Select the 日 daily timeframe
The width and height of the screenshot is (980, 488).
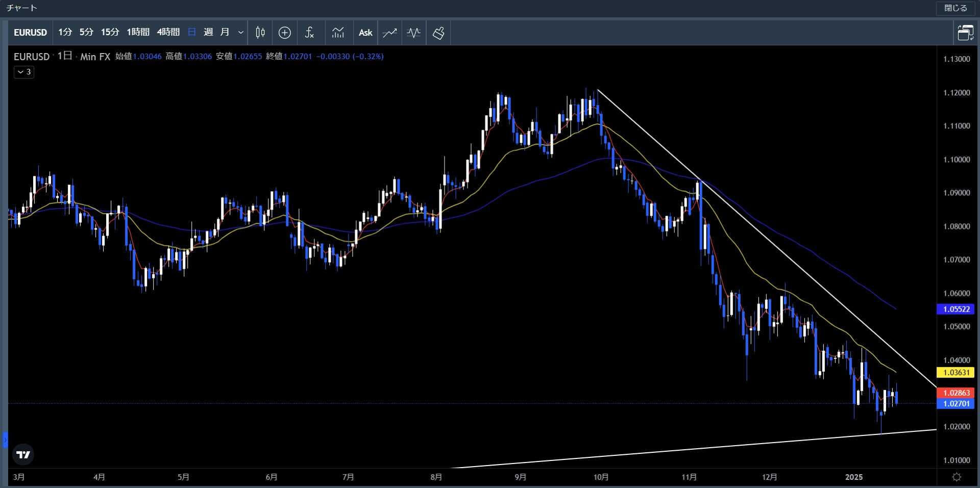click(x=192, y=33)
